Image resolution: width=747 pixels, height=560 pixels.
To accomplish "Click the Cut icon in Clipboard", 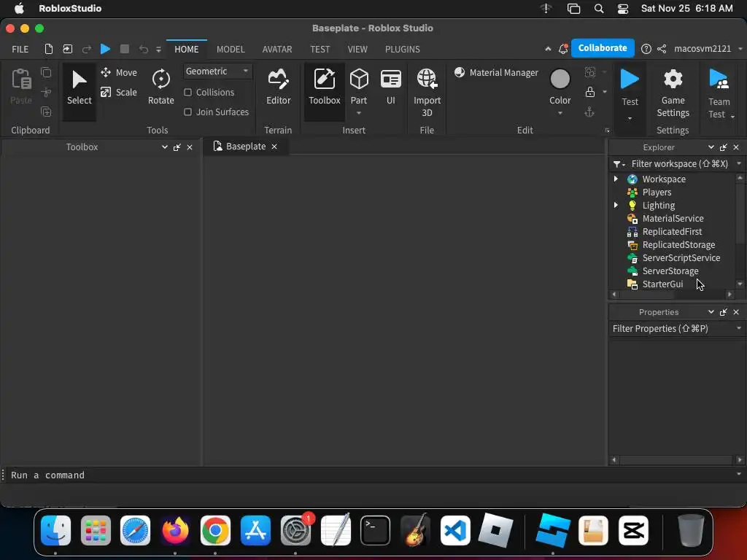I will click(46, 92).
